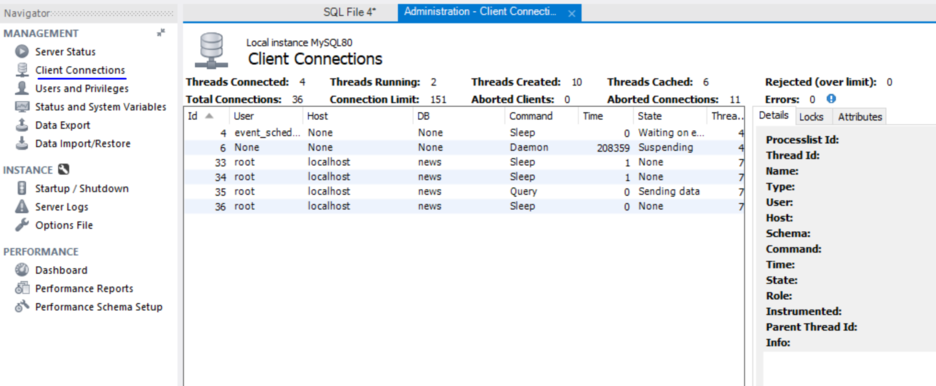Screen dimensions: 936x386
Task: Click the 'Waiting on e...' state cell
Action: coord(672,133)
